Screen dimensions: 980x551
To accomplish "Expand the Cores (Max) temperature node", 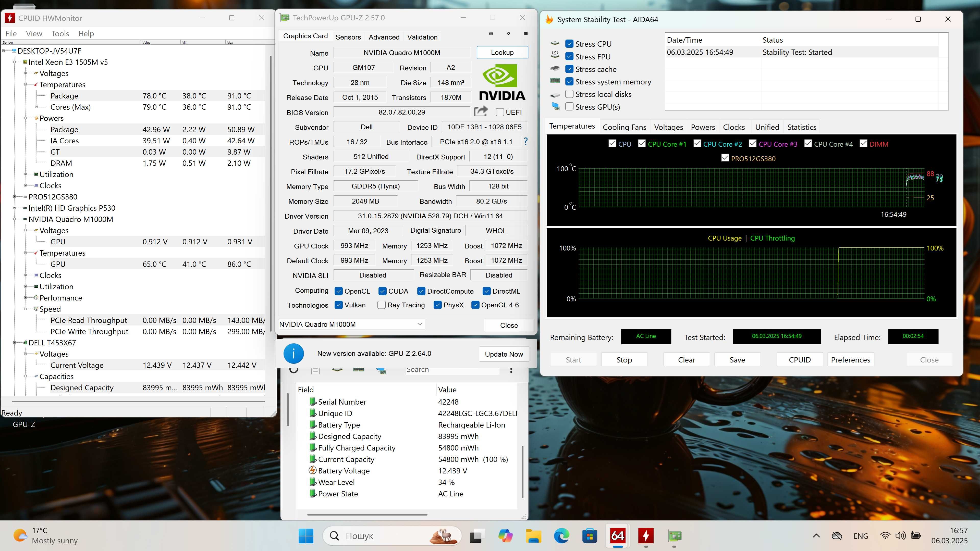I will [36, 107].
